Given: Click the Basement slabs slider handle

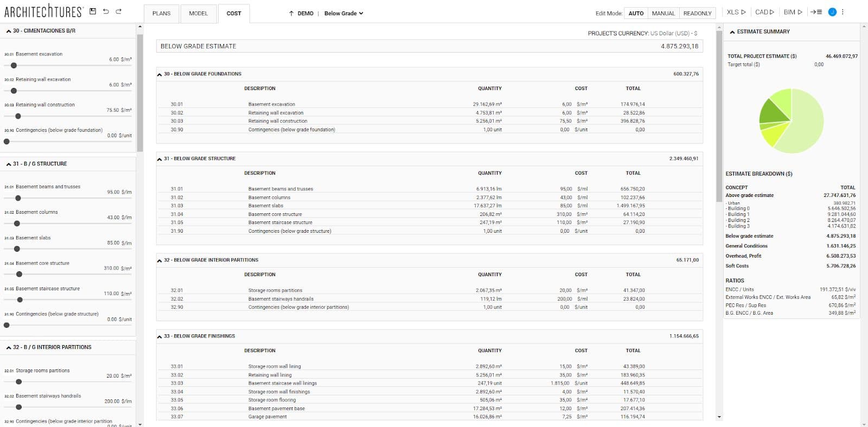Looking at the screenshot, I should (17, 249).
